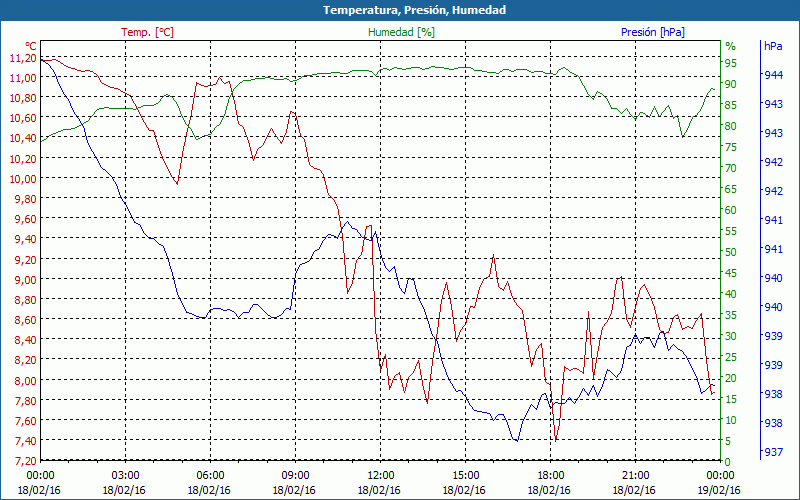Click the green "45" humidity axis value

coord(731,273)
